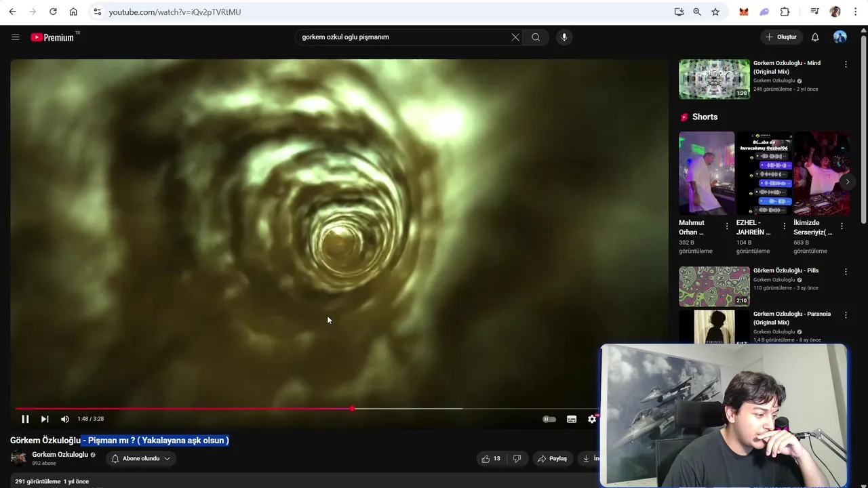
Task: Show more Shorts with the next arrow
Action: coord(847,182)
